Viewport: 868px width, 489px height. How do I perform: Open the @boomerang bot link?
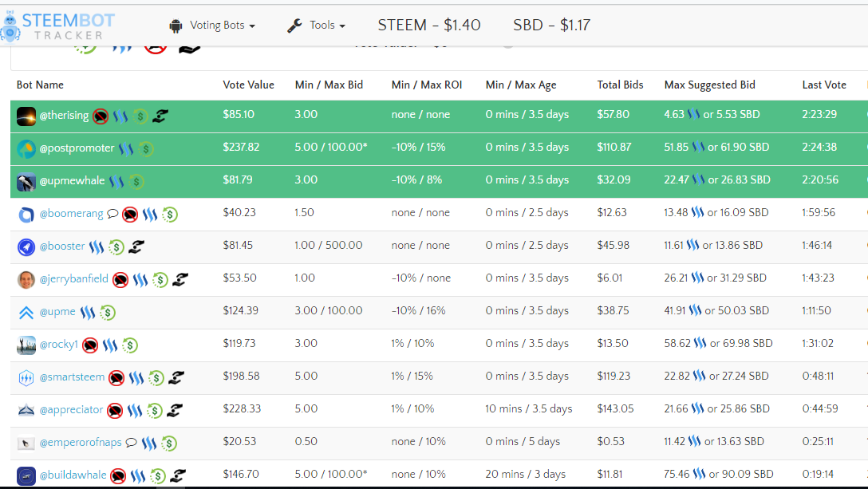click(72, 214)
